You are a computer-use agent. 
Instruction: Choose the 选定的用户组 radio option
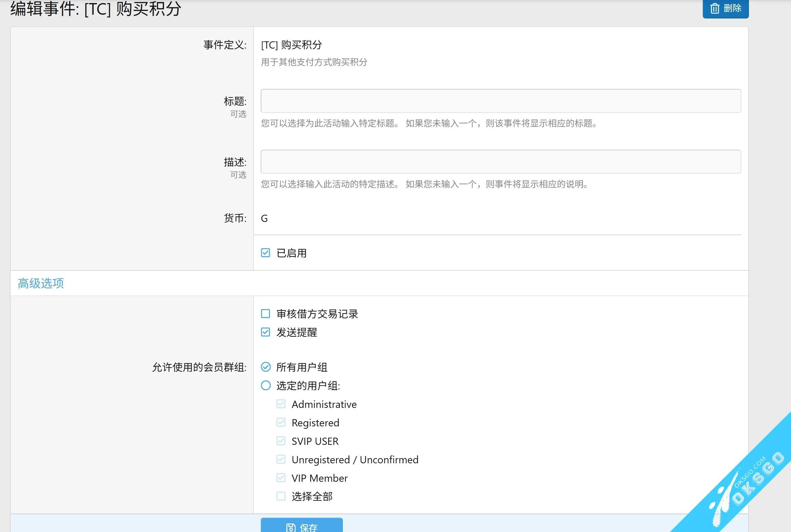point(266,385)
